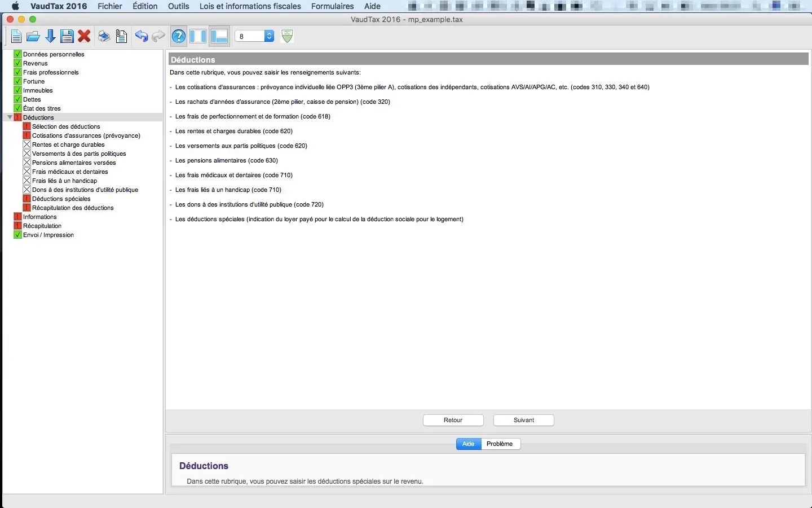This screenshot has height=508, width=812.
Task: Select the Déductions tree node
Action: tap(38, 117)
